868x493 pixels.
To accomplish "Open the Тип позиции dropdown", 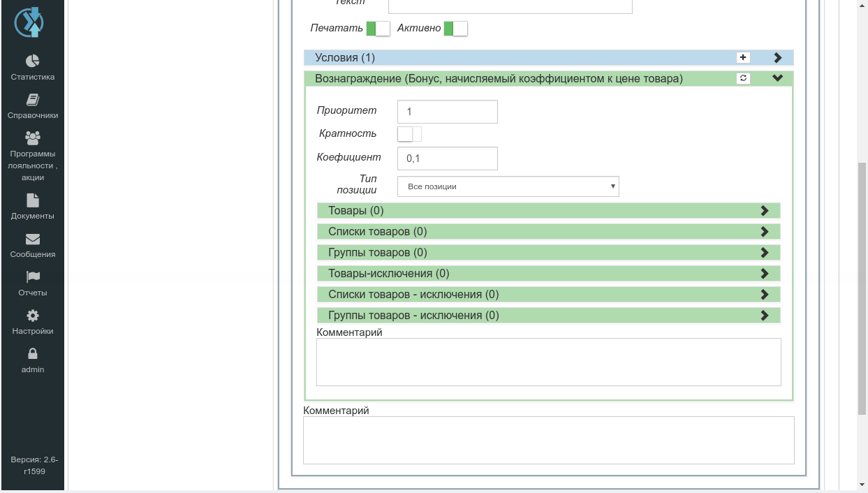I will coord(508,186).
